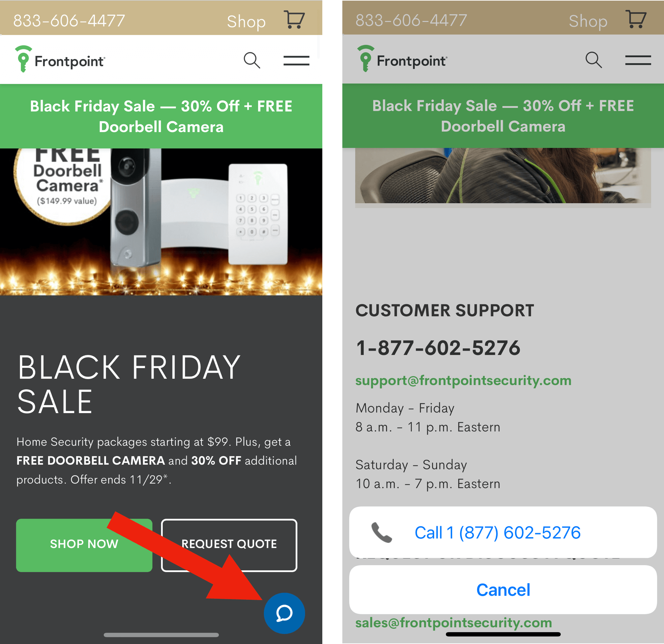This screenshot has width=664, height=644.
Task: Open the hamburger menu in left screen
Action: (296, 61)
